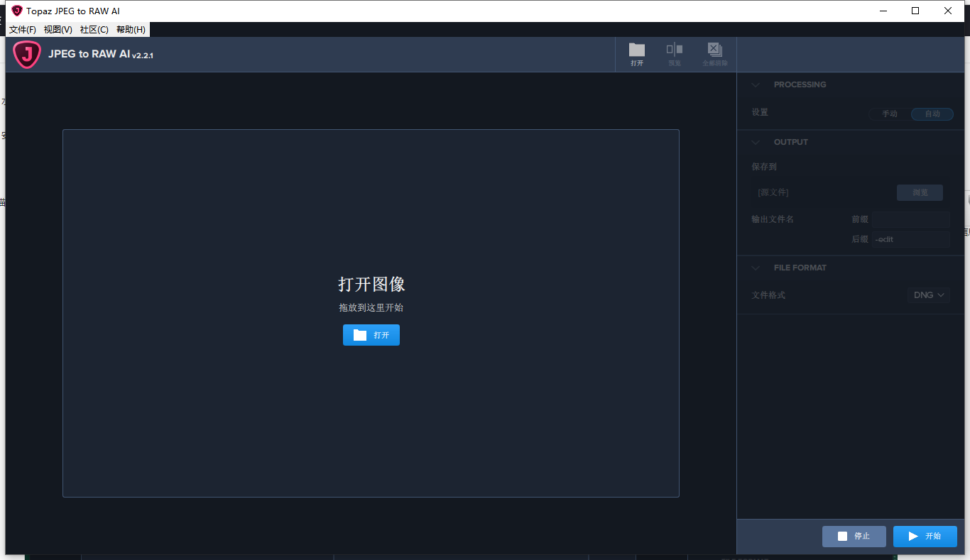Click the 文件格式 label
This screenshot has width=970, height=560.
click(768, 295)
